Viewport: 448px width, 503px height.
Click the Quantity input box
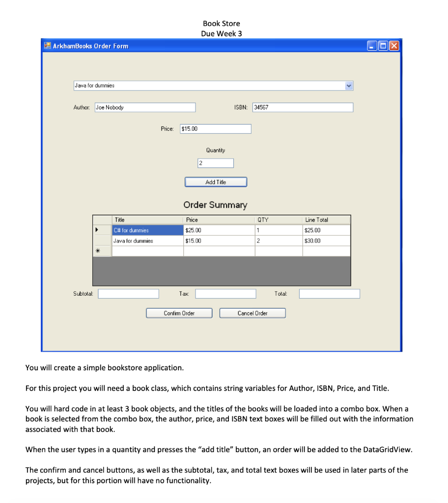[215, 163]
